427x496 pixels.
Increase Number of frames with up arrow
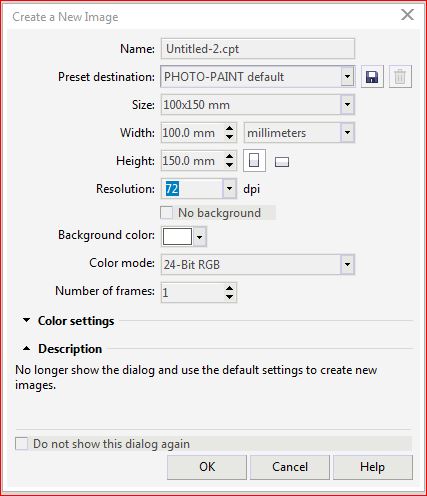(229, 288)
